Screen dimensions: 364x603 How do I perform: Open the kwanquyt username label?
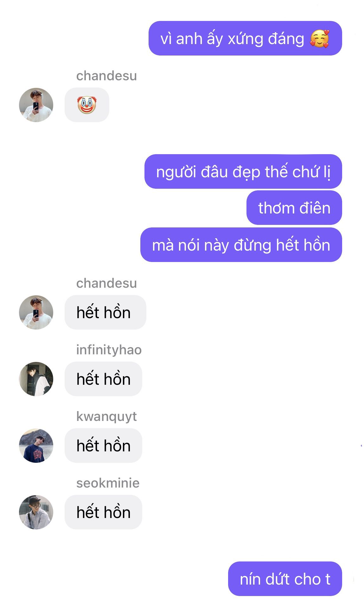(106, 417)
